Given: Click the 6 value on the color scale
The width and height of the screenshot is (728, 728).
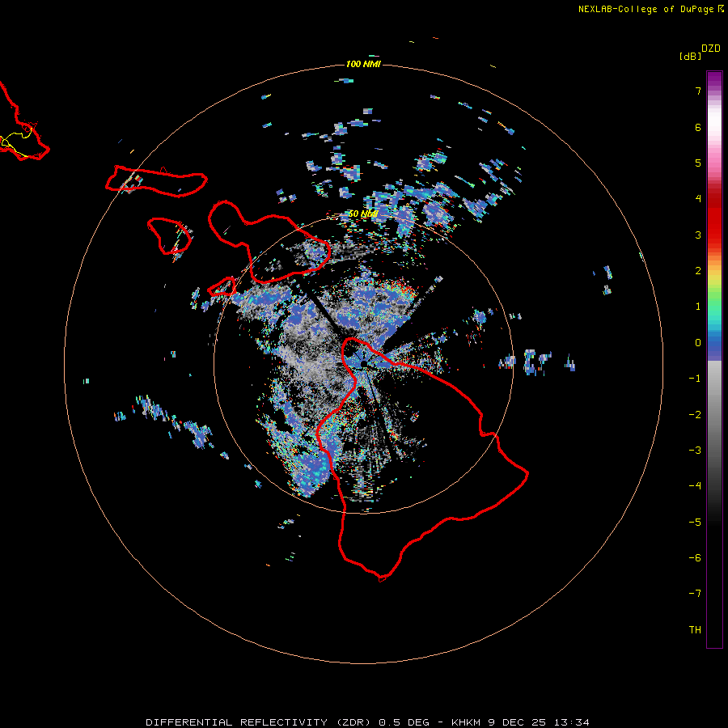Looking at the screenshot, I should tap(698, 127).
